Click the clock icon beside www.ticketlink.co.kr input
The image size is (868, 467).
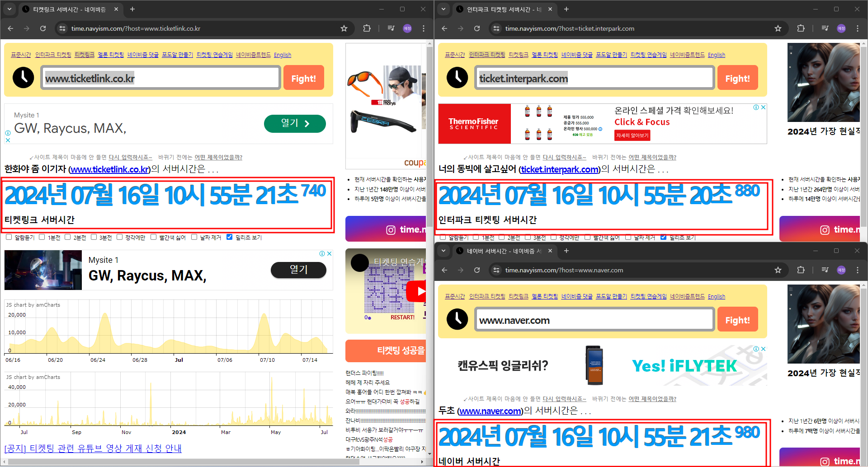24,77
